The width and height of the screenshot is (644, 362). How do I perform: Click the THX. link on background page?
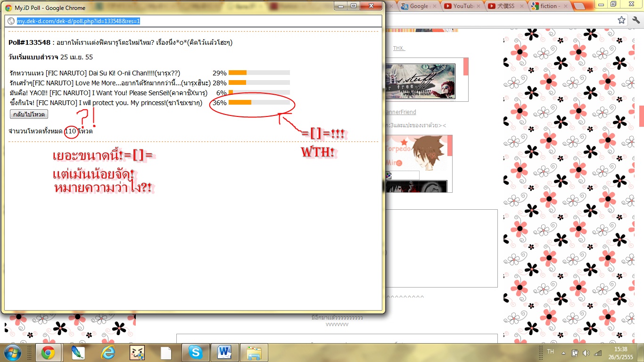[399, 48]
